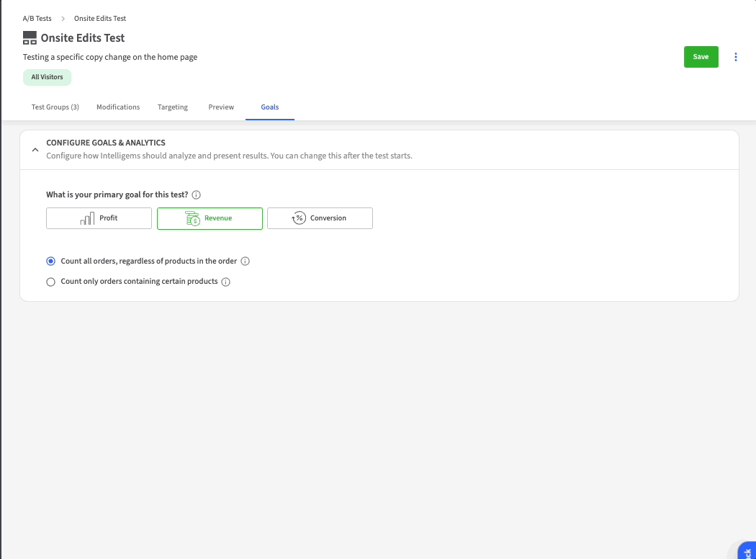This screenshot has height=559, width=756.
Task: Select Count all orders radio option
Action: pyautogui.click(x=50, y=261)
